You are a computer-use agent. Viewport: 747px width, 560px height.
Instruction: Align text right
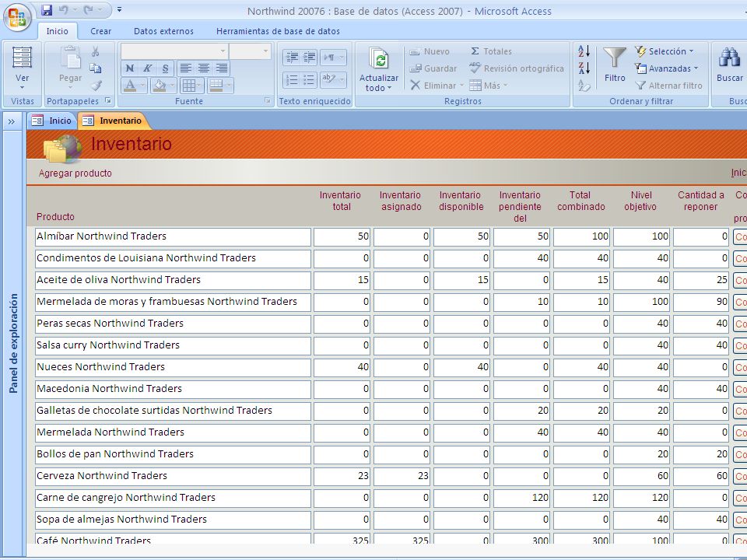pyautogui.click(x=222, y=68)
